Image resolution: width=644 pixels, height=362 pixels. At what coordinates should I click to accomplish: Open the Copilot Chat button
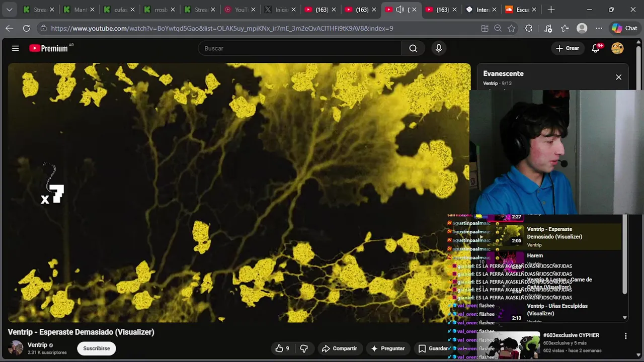pyautogui.click(x=624, y=28)
